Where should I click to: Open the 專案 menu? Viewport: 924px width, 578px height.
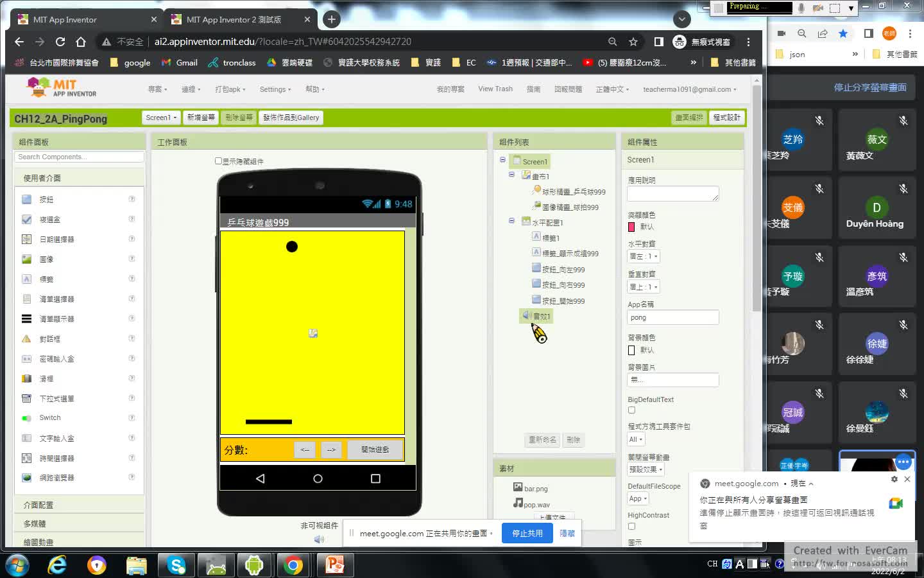click(157, 89)
